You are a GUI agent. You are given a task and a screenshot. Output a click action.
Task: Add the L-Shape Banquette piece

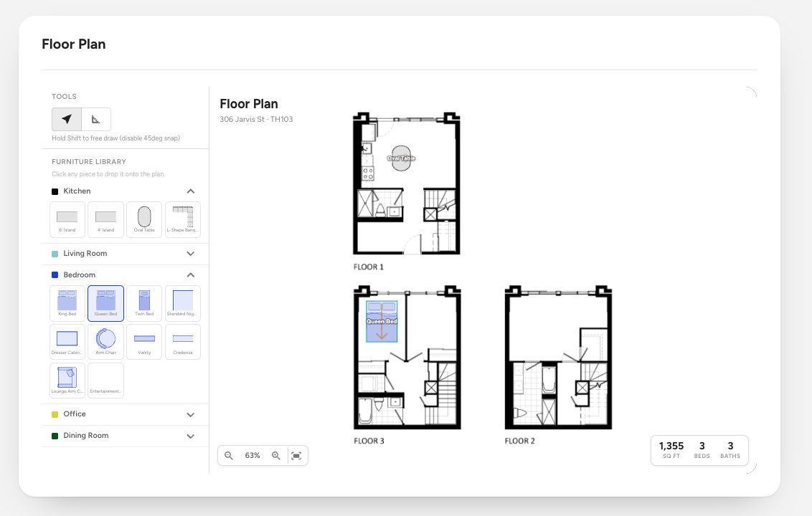point(183,219)
